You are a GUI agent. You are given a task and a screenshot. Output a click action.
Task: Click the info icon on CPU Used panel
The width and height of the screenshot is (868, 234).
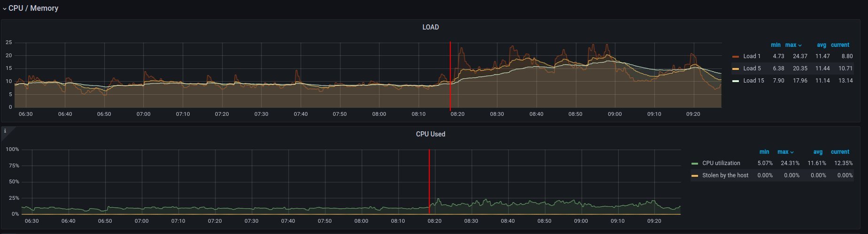click(5, 131)
